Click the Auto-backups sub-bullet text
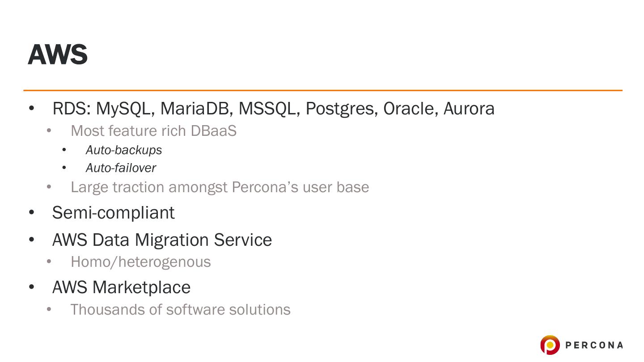 (124, 150)
